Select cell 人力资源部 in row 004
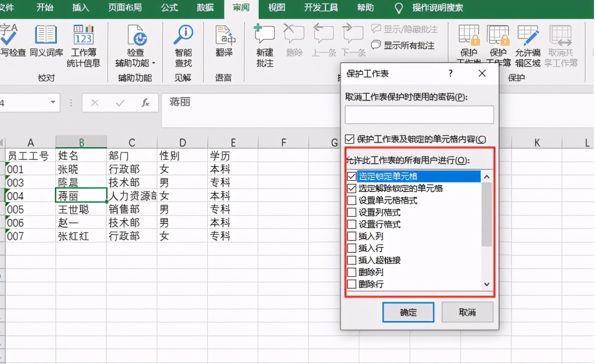The width and height of the screenshot is (595, 364). 132,196
